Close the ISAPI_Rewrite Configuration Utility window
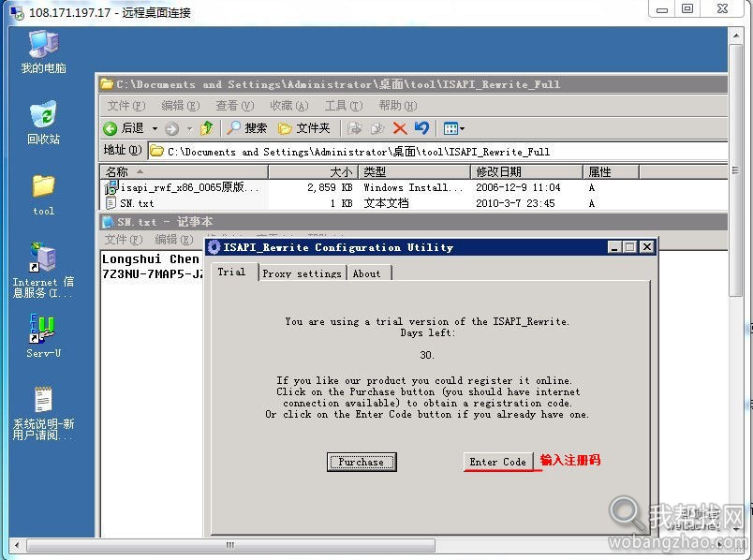The image size is (753, 560). (x=647, y=247)
